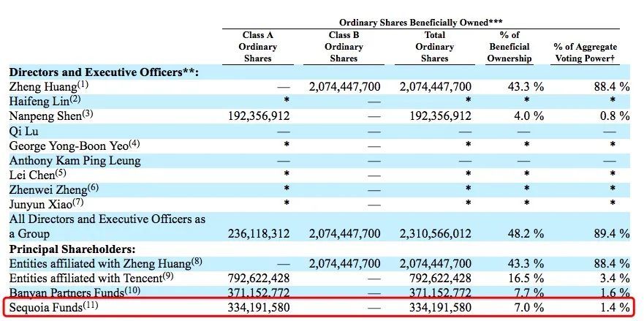Click Zheng Huang director row Class B value 2,074,447,700
The height and width of the screenshot is (321, 644).
(344, 87)
